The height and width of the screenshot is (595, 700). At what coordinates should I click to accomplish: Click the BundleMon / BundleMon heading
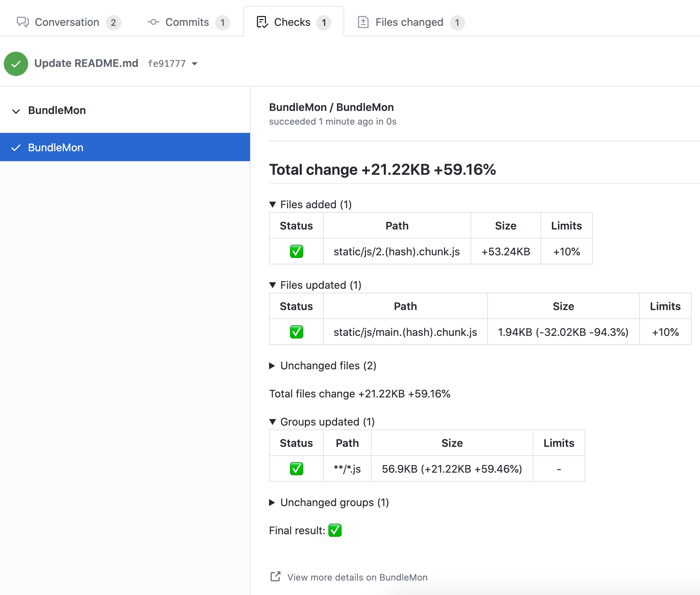[331, 107]
